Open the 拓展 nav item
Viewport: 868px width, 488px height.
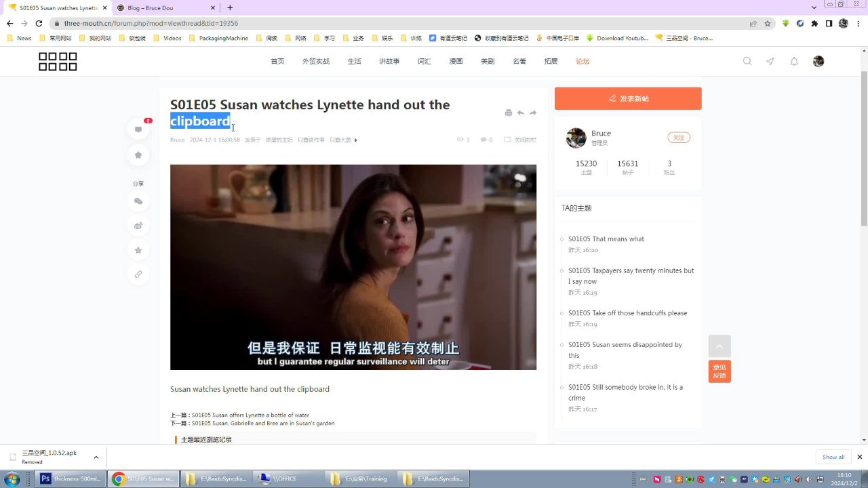551,61
